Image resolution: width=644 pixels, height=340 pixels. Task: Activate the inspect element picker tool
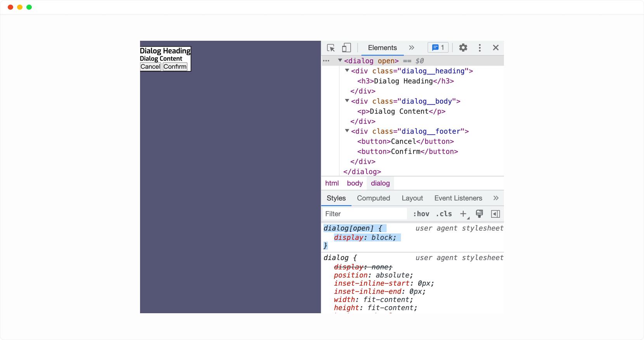(x=331, y=48)
